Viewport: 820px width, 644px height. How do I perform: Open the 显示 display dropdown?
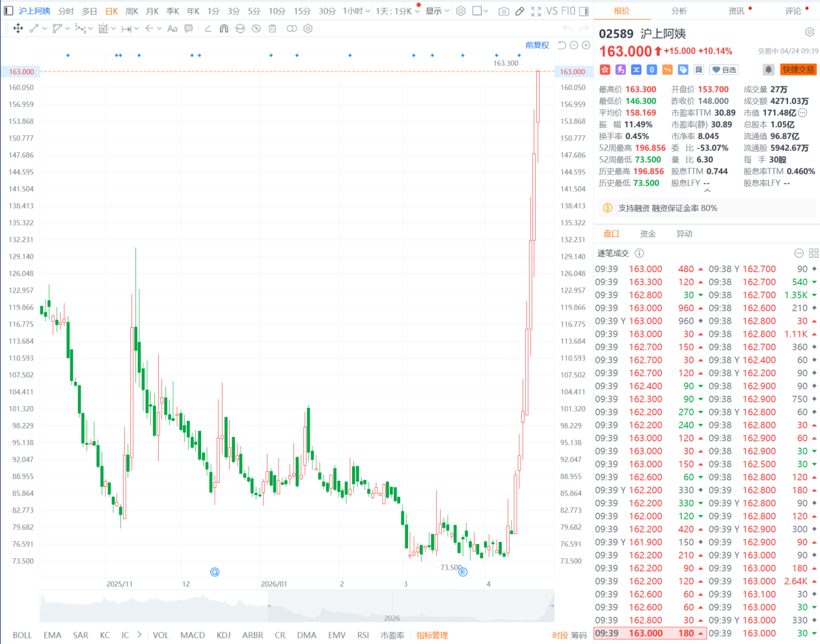[x=437, y=11]
